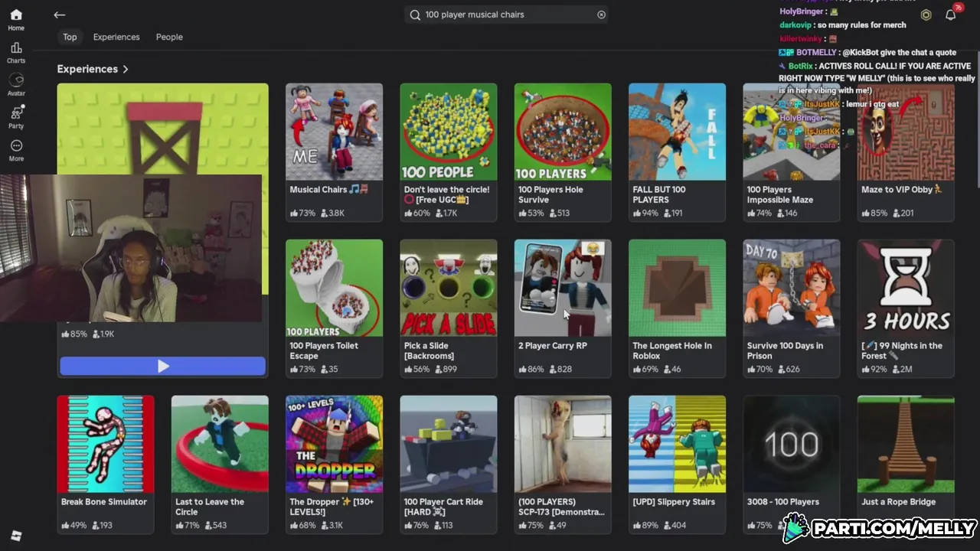Click Slippery Stairs 404 player count
This screenshot has height=551, width=980.
[675, 525]
